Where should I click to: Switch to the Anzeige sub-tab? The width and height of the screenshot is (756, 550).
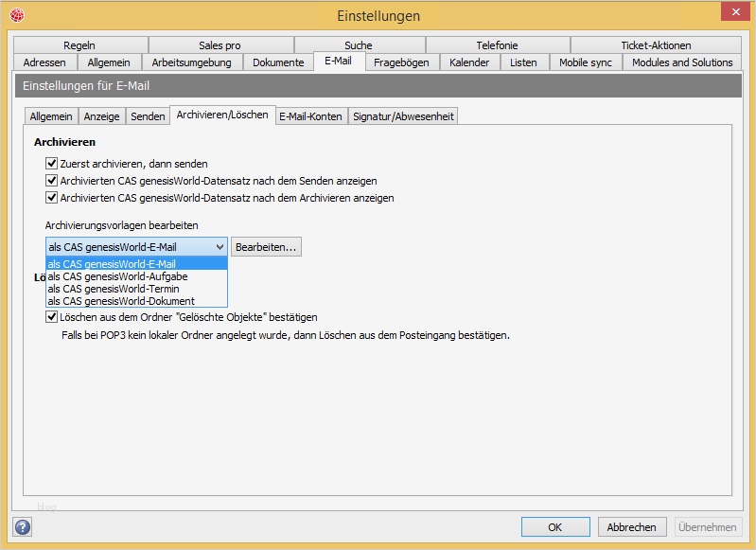(x=102, y=116)
